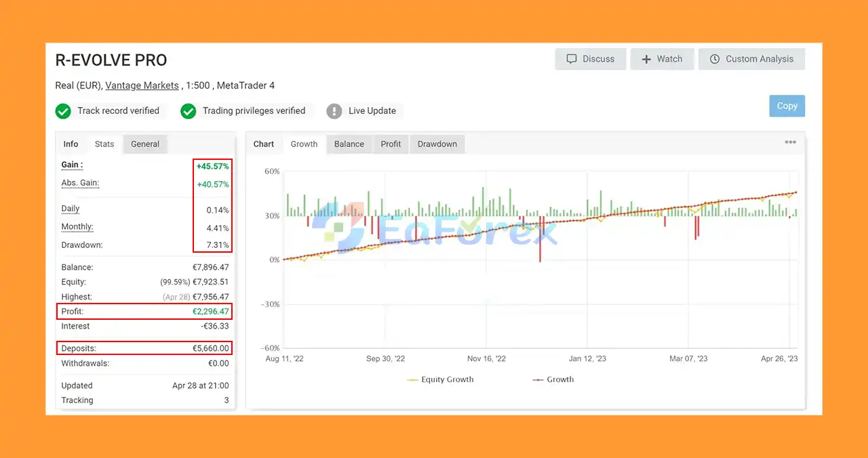The width and height of the screenshot is (868, 458).
Task: Click the Track record verified checkmark icon
Action: [63, 111]
